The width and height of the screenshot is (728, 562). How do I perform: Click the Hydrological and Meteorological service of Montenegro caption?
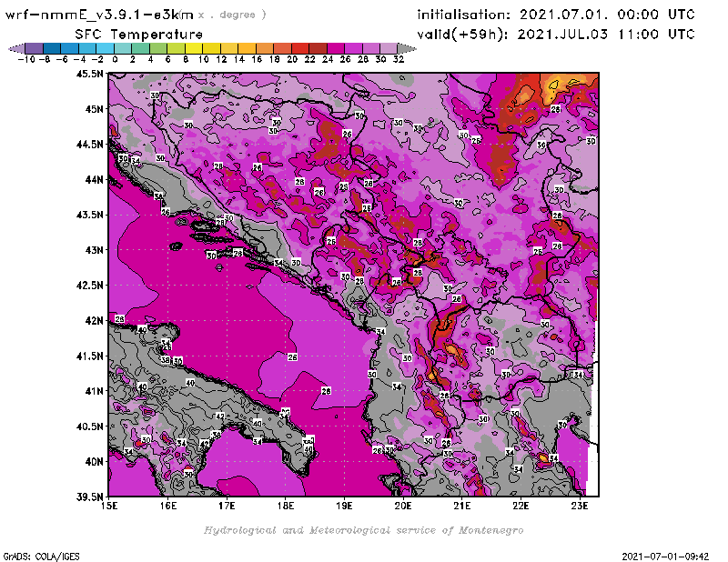[363, 530]
